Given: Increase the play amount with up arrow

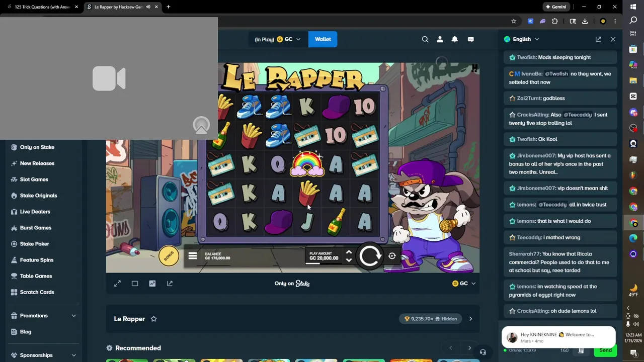Looking at the screenshot, I should tap(349, 252).
